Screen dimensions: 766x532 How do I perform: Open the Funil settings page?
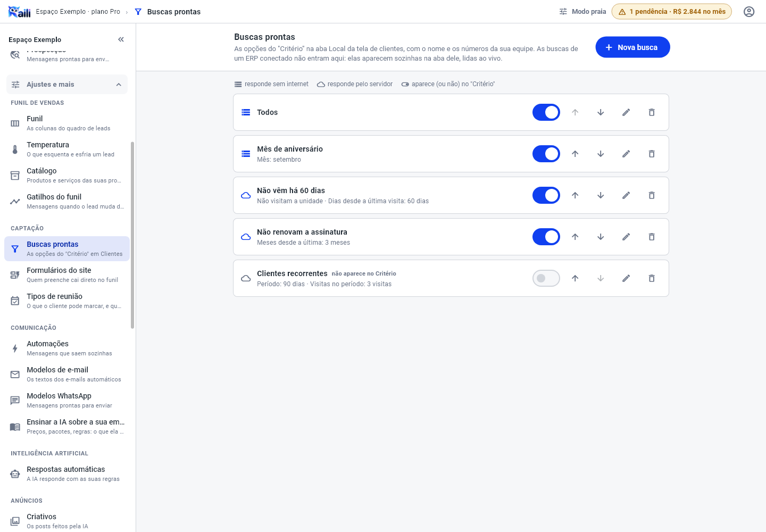coord(67,123)
